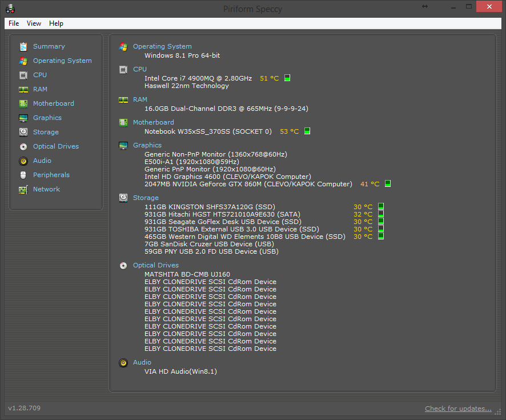
Task: Click the temperature indicator for KINGSTON SSD row
Action: point(381,206)
